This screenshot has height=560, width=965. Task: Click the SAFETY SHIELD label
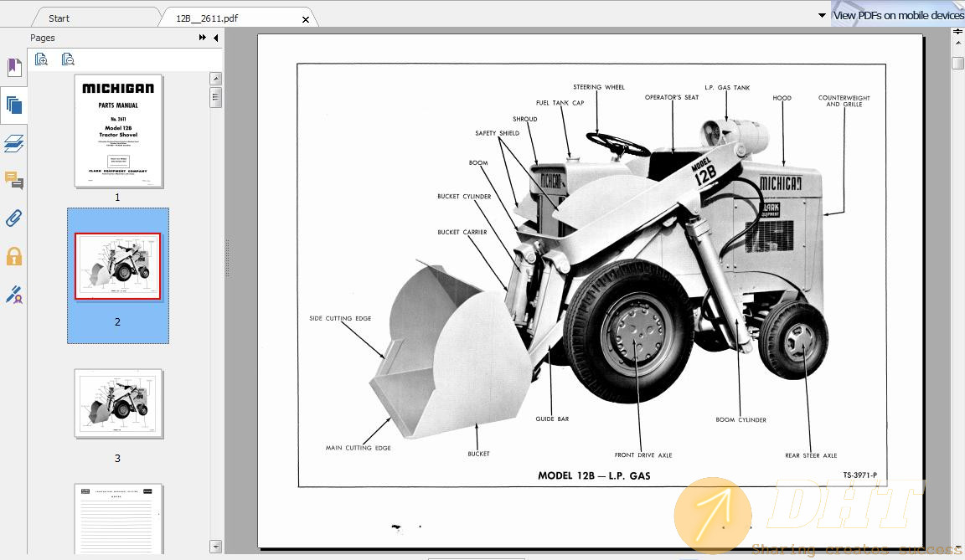498,133
